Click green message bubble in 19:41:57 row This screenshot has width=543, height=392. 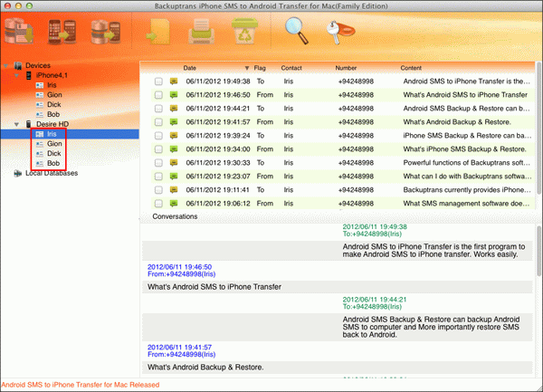coord(174,122)
